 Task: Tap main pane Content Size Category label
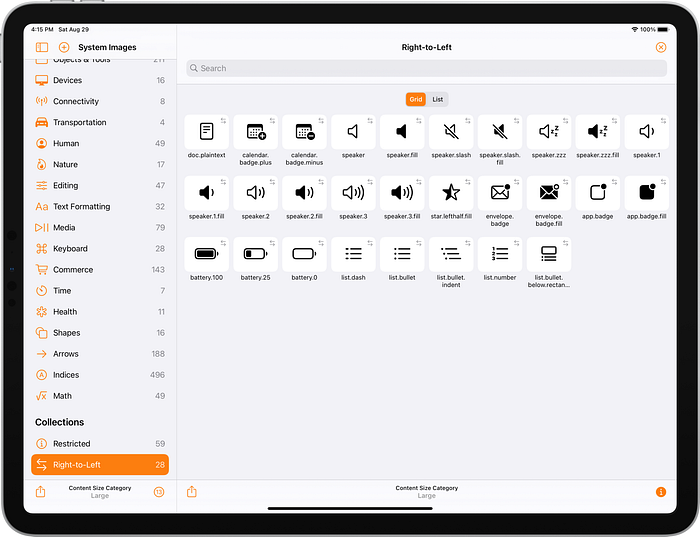[x=427, y=488]
